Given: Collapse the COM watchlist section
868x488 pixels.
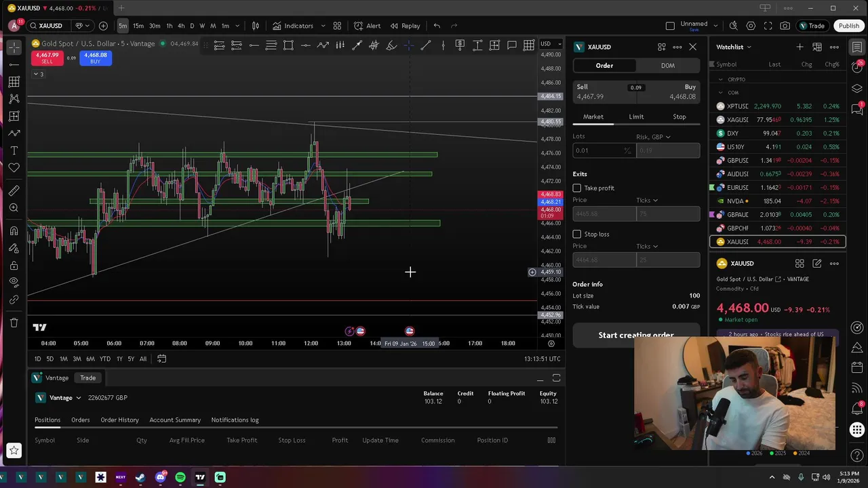Looking at the screenshot, I should pyautogui.click(x=721, y=93).
